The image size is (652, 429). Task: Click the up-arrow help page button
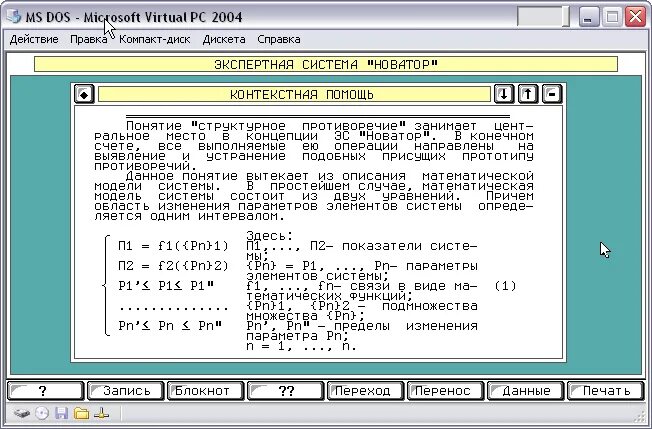[x=528, y=94]
